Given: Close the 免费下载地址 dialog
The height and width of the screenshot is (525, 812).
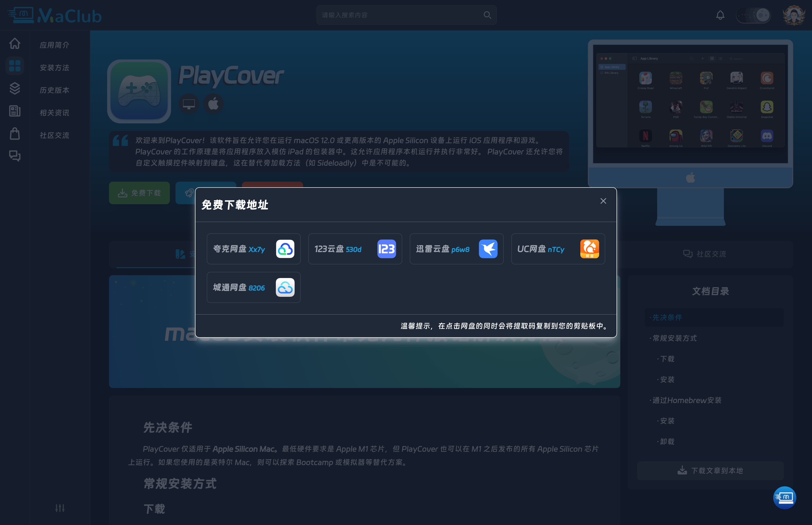Looking at the screenshot, I should point(603,201).
